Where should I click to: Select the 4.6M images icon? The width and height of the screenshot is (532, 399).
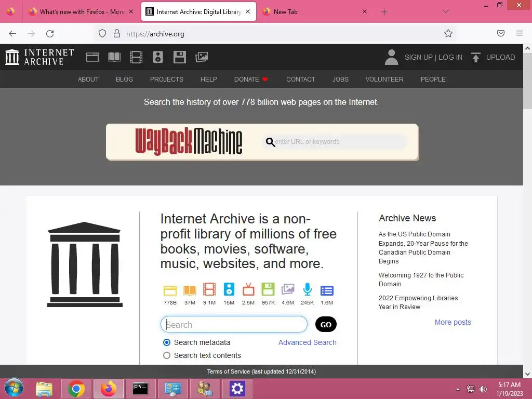coord(288,289)
